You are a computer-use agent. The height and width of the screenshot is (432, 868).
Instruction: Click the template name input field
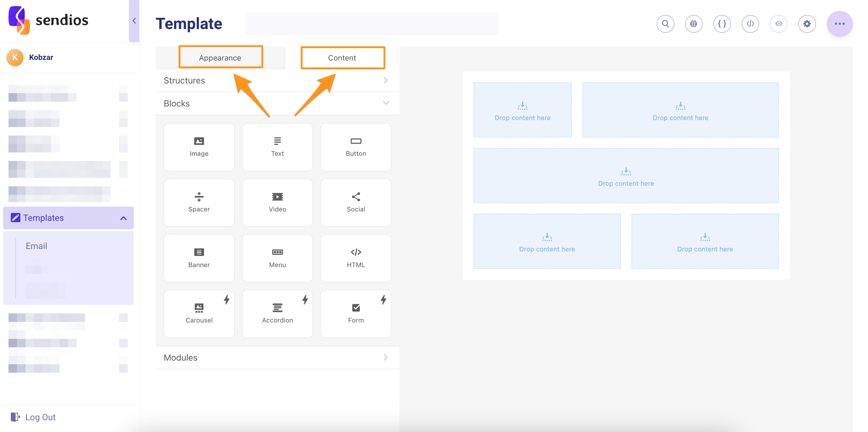(371, 24)
